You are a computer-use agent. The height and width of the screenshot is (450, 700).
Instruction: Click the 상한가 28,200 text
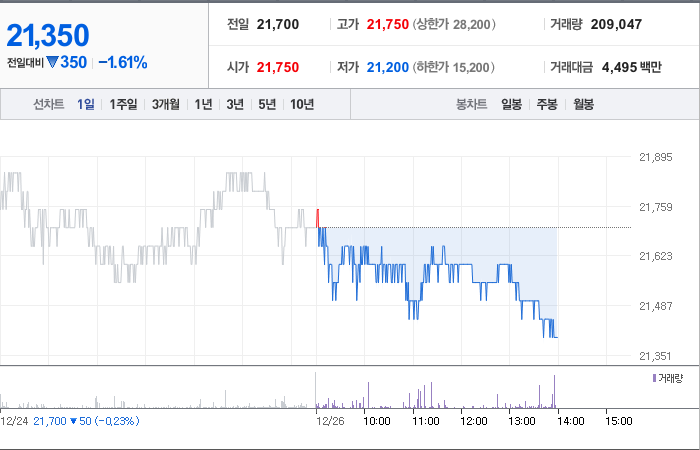tap(454, 24)
